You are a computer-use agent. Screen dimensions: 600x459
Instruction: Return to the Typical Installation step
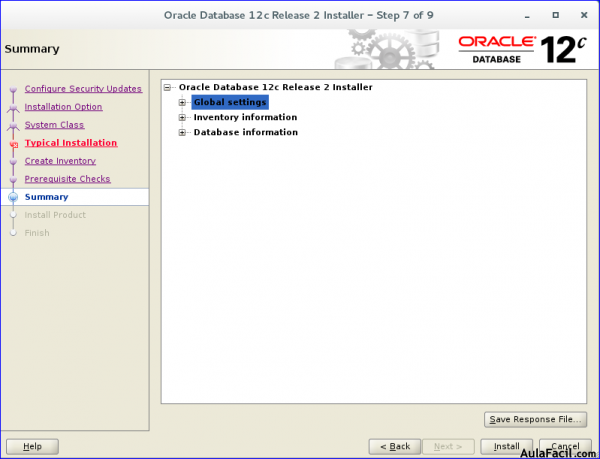pyautogui.click(x=71, y=143)
